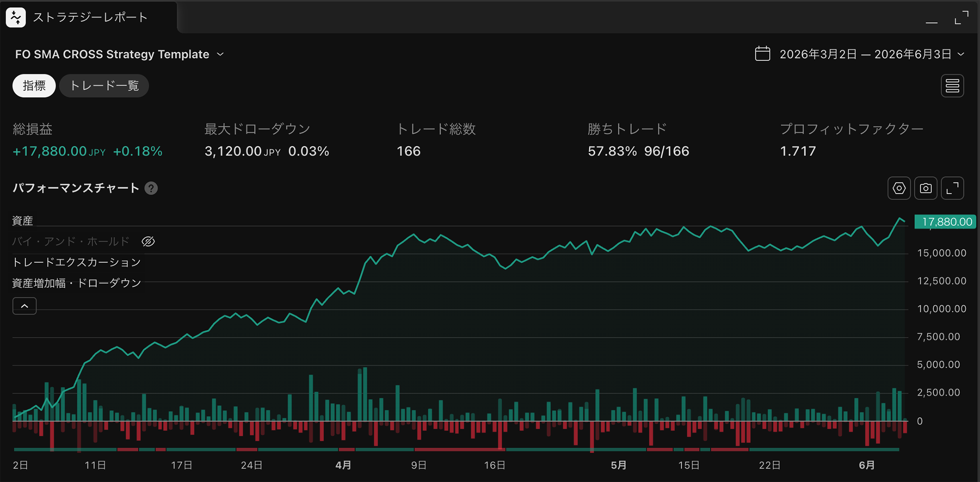
Task: Click the 総損益 label
Action: [33, 129]
